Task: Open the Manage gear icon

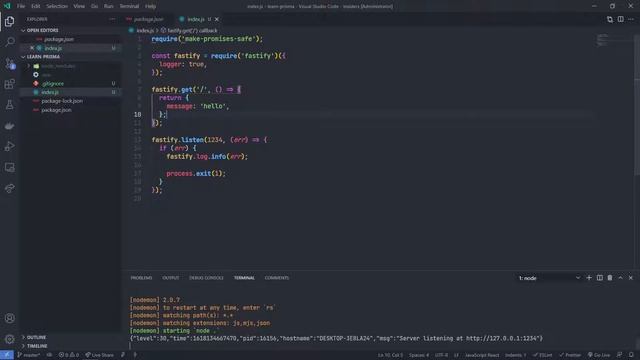Action: [10, 339]
